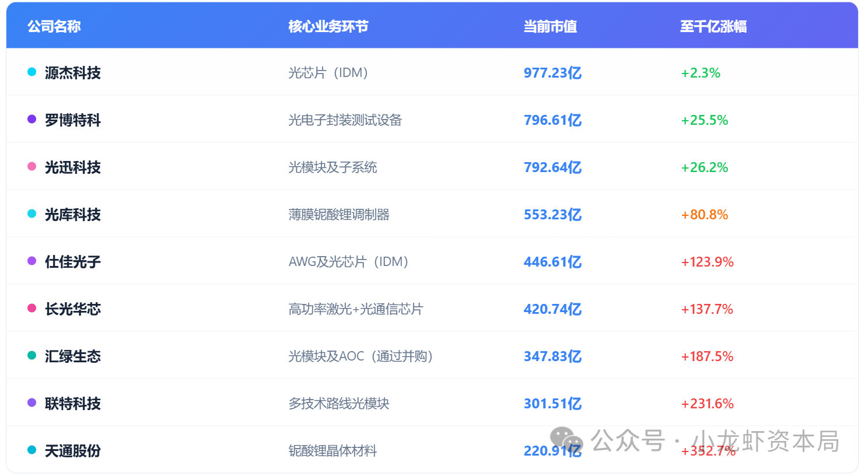The width and height of the screenshot is (868, 476).
Task: Select business cell 光电子封装测试设备
Action: [345, 120]
